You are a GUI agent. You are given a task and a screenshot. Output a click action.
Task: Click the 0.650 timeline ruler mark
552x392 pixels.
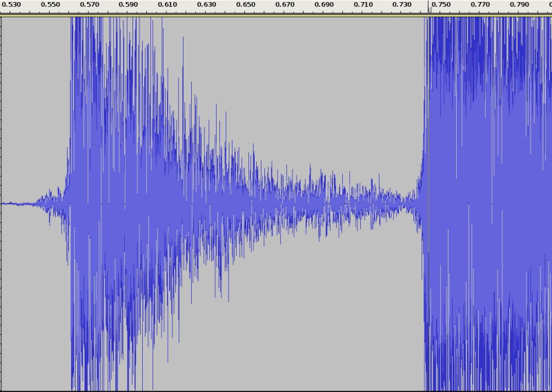tap(246, 6)
